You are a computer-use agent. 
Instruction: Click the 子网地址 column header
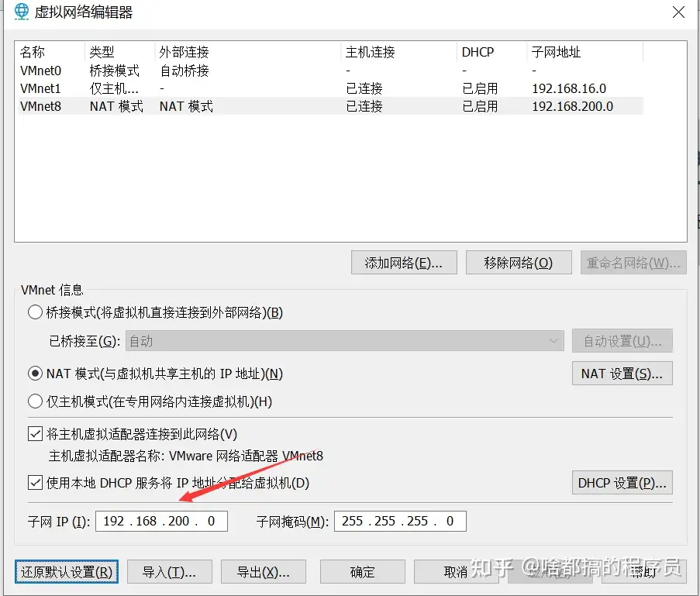584,52
